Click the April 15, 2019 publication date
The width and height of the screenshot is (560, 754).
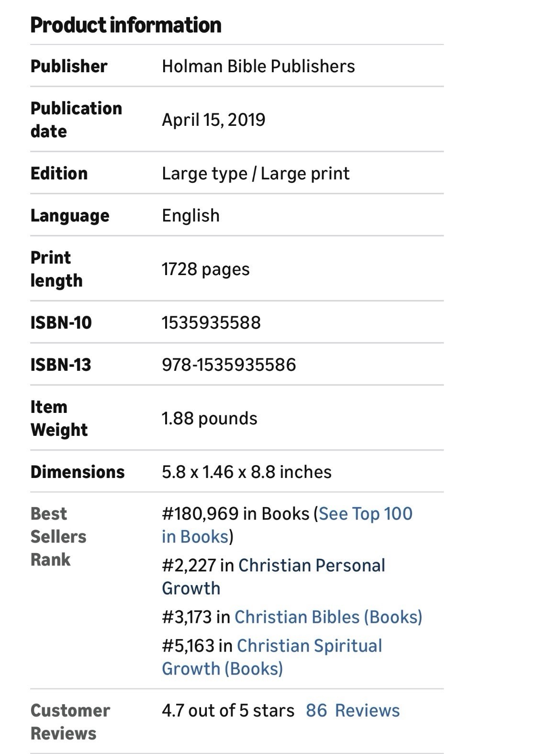point(213,120)
